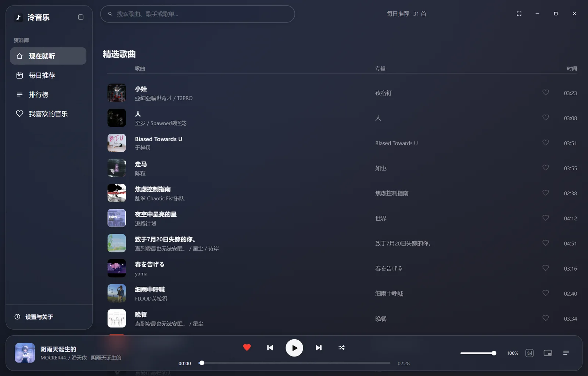Unlike the currently playing song (red heart)
The height and width of the screenshot is (376, 588).
pos(247,347)
